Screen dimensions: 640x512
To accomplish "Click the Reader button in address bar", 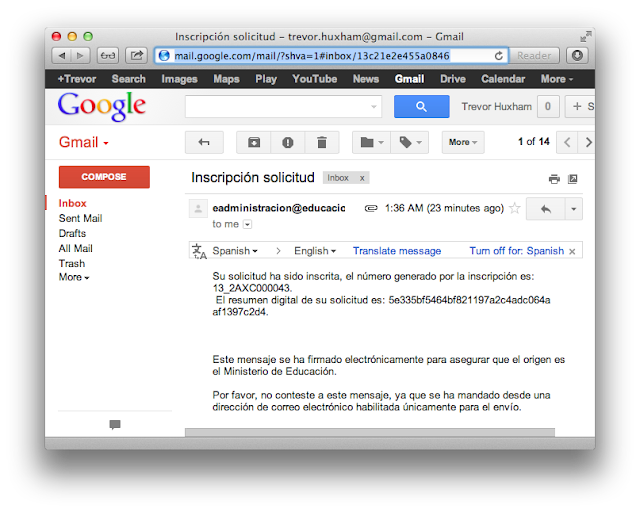I will click(x=534, y=56).
